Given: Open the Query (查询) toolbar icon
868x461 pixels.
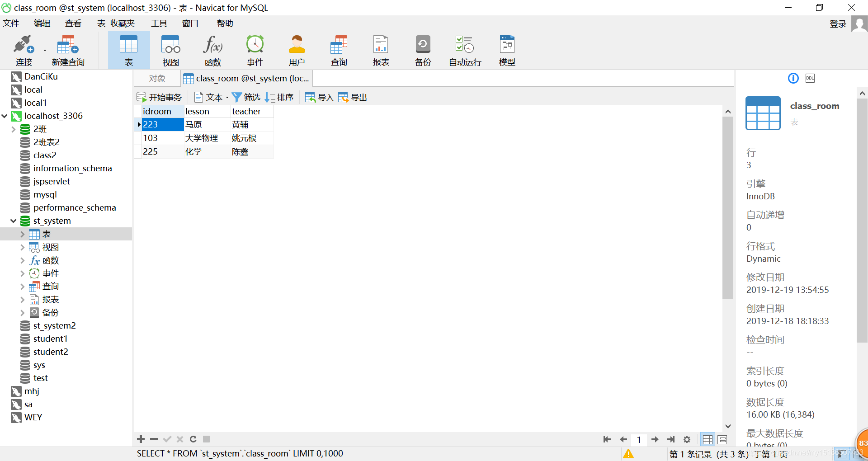Looking at the screenshot, I should 339,50.
